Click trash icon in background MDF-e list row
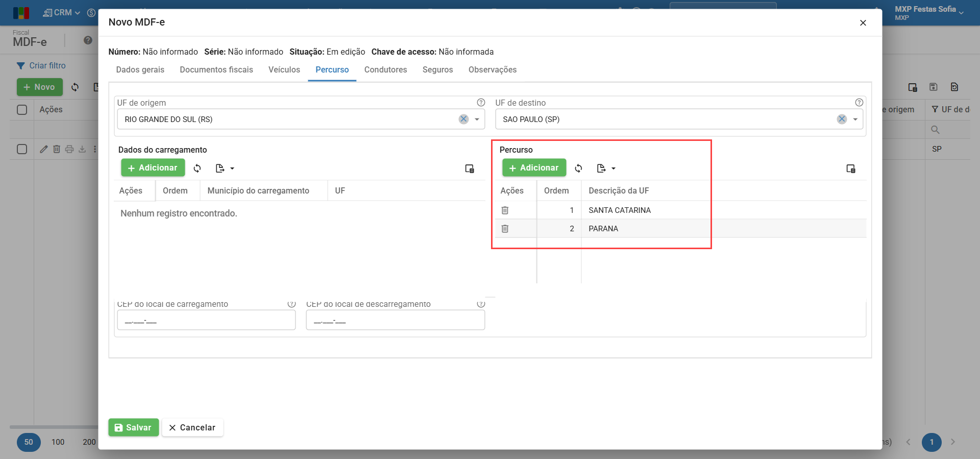Viewport: 980px width, 459px height. [57, 149]
